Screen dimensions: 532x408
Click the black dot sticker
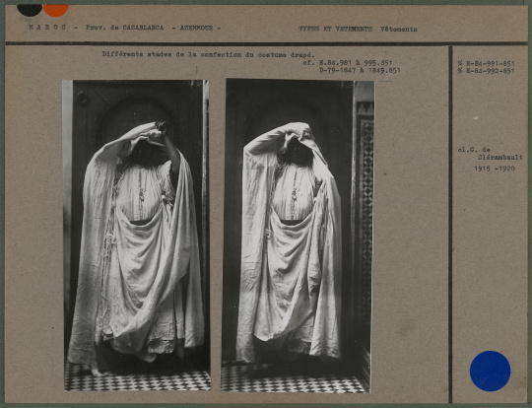tap(30, 10)
